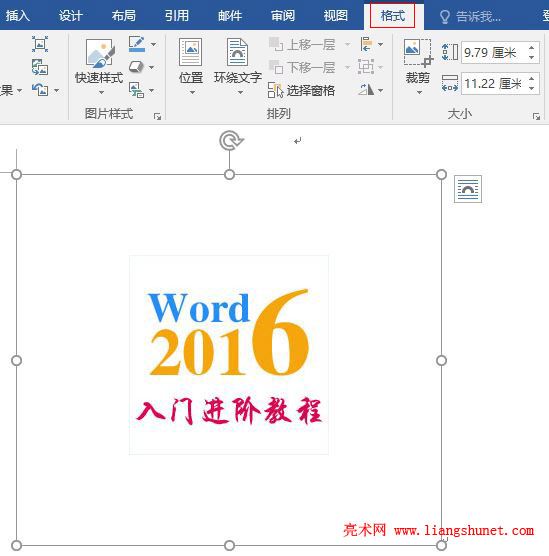Click the left-middle sizing handle
The height and width of the screenshot is (556, 549).
pyautogui.click(x=17, y=361)
